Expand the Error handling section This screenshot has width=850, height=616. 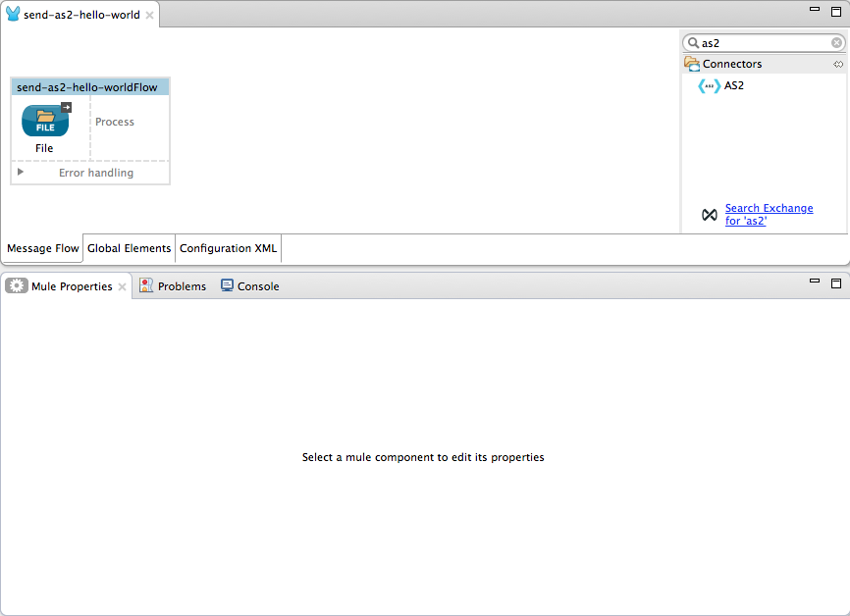[x=20, y=172]
